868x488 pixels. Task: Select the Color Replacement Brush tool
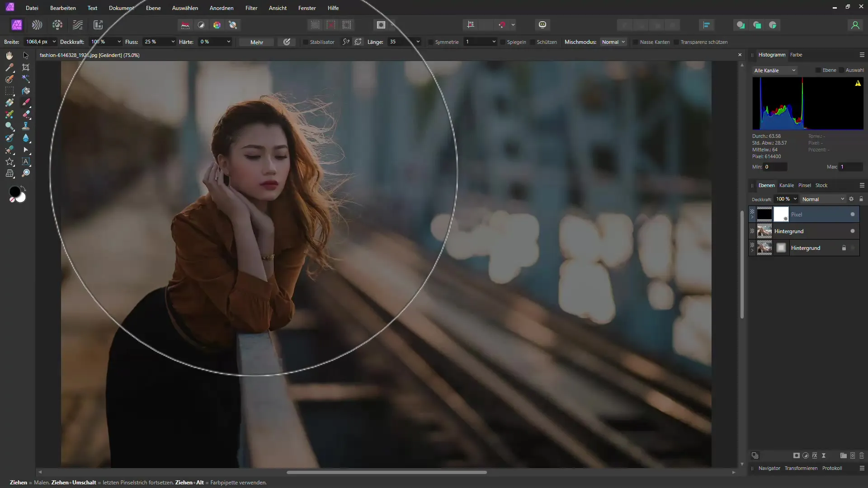click(x=9, y=114)
